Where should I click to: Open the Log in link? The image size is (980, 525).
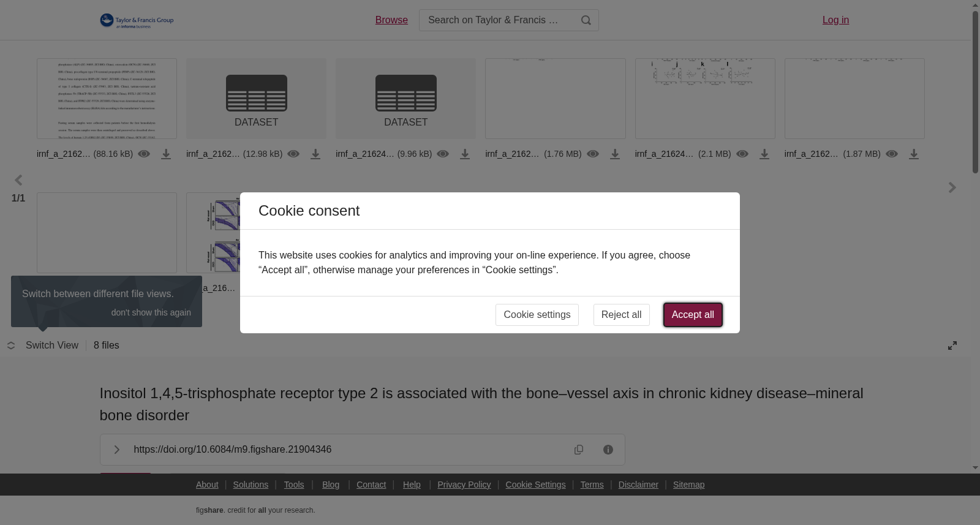tap(835, 20)
